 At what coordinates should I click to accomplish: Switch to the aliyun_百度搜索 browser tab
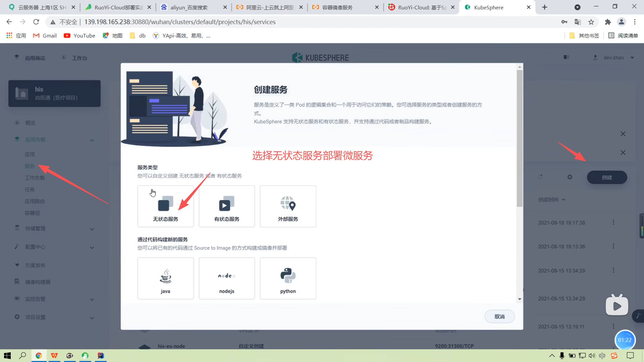pyautogui.click(x=194, y=7)
